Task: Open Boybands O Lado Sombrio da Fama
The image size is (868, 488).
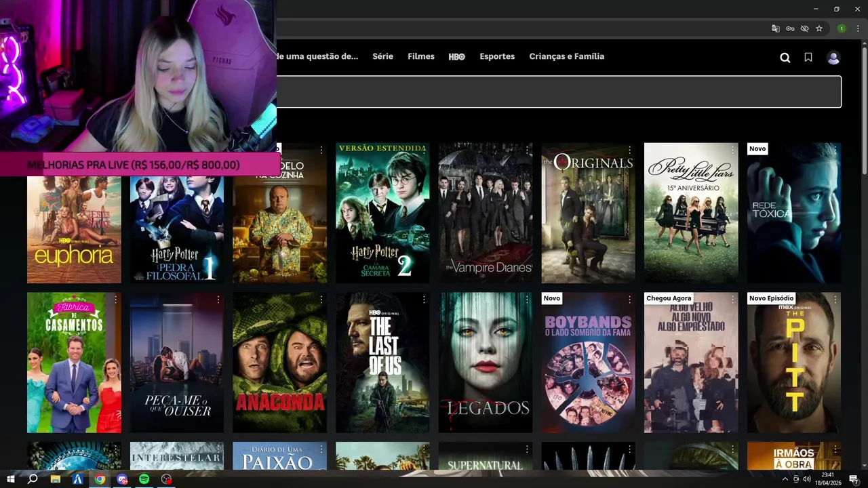Action: click(588, 363)
